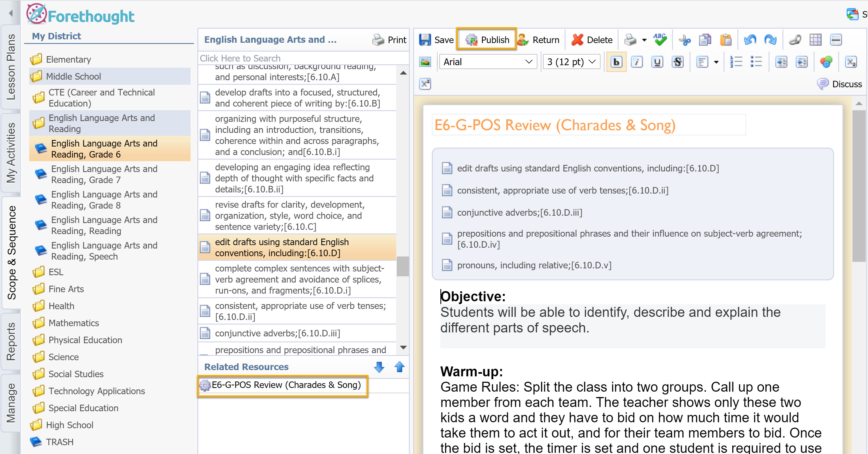
Task: Delete the current activity
Action: click(x=592, y=40)
